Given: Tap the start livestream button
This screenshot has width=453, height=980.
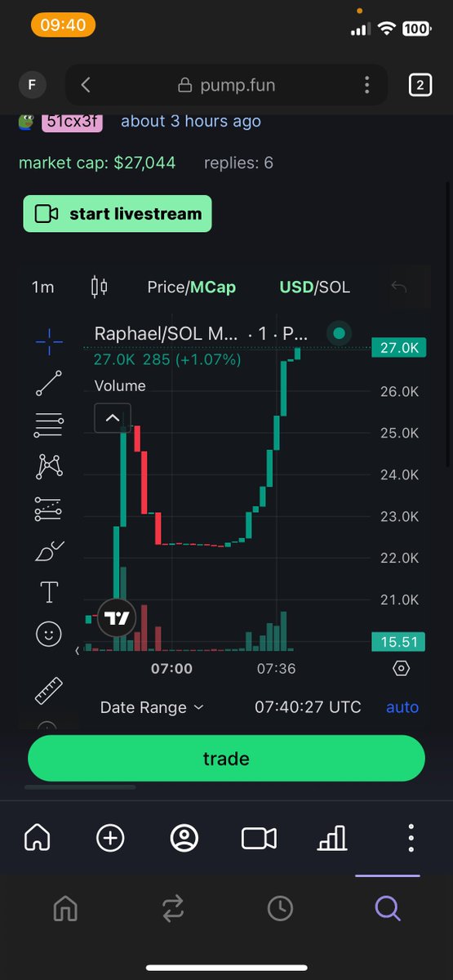Looking at the screenshot, I should pos(118,214).
